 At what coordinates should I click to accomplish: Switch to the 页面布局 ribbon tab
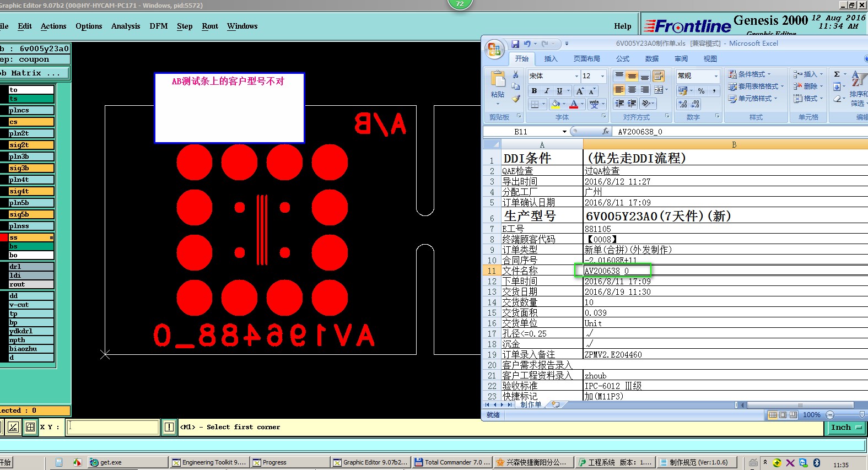point(586,58)
